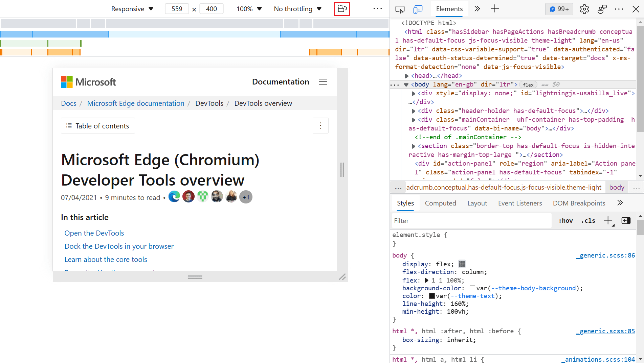Click the viewport width input showing 559
Viewport: 644px width, 363px height.
point(177,8)
